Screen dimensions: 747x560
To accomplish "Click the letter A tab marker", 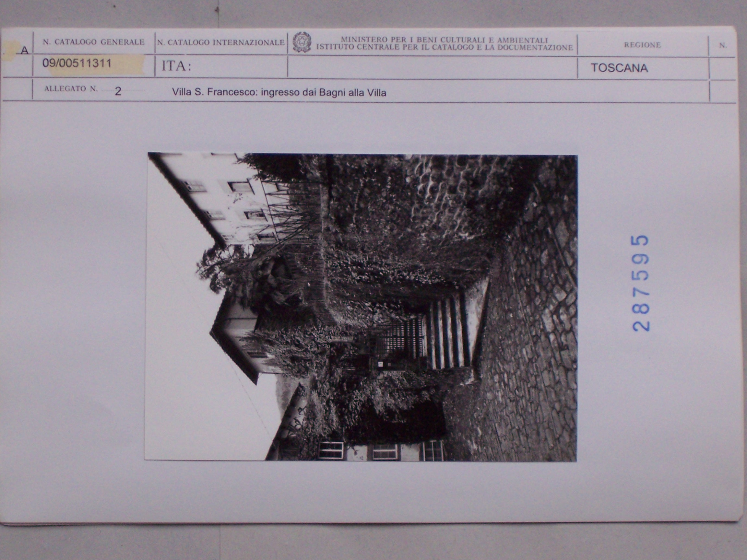I will tap(24, 51).
